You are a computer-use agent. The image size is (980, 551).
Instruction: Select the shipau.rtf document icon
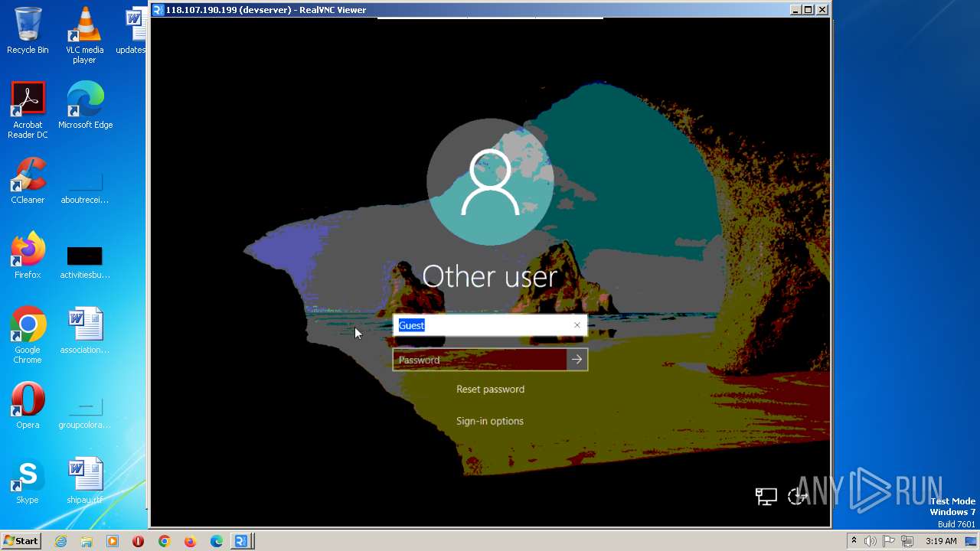point(84,481)
